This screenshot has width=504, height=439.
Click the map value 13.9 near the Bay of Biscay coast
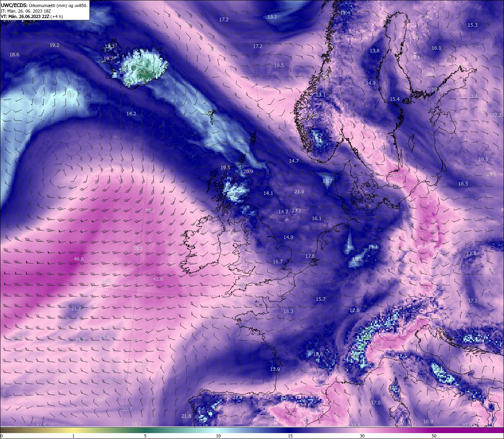(x=275, y=369)
